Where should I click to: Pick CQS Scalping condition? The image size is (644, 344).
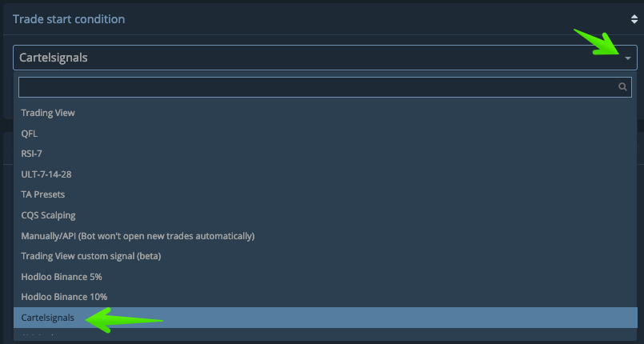(325, 215)
